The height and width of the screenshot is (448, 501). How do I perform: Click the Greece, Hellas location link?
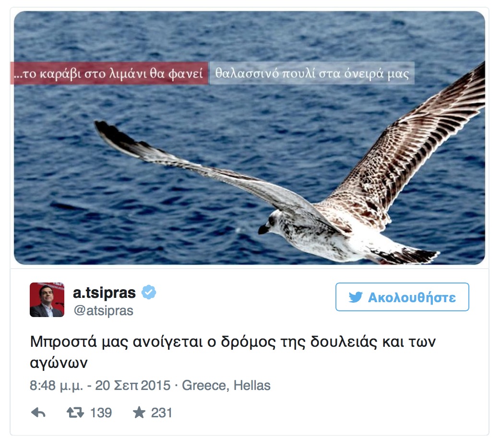point(226,386)
